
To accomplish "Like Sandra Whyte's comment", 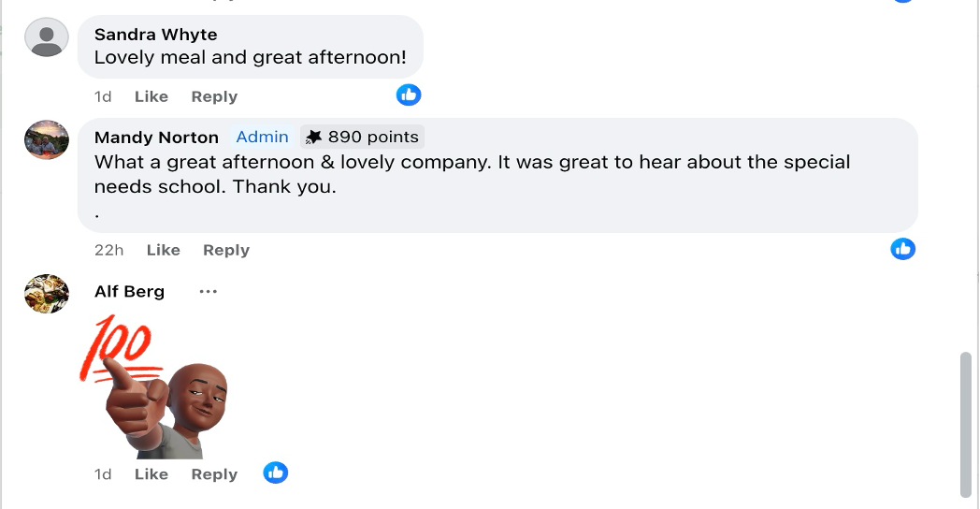I will 151,96.
